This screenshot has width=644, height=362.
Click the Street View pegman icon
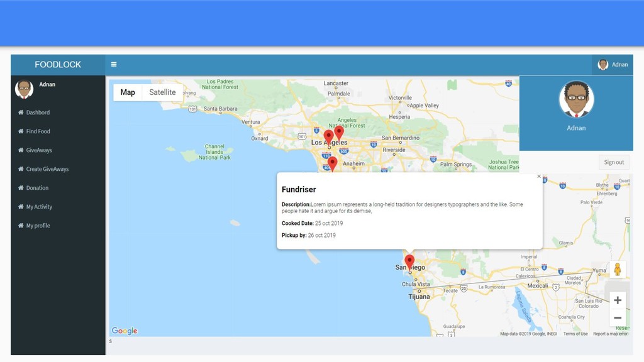(x=618, y=270)
